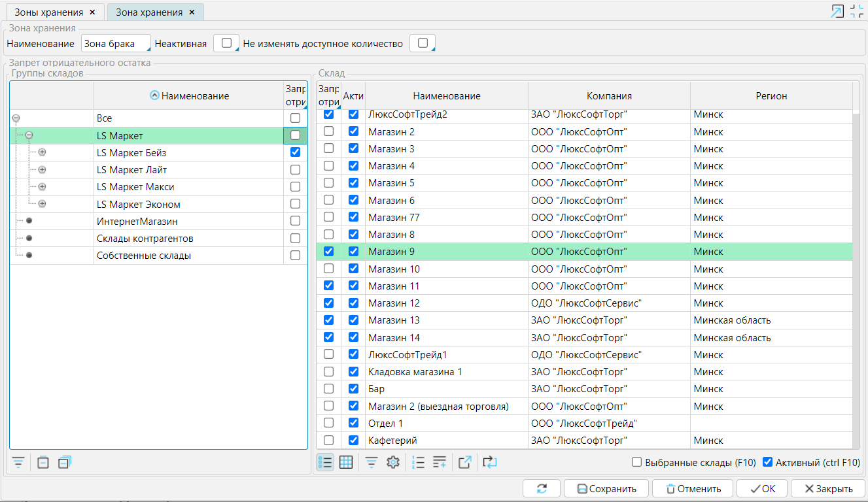The image size is (868, 502).
Task: Click the refresh button beside Сохранить
Action: [x=541, y=488]
